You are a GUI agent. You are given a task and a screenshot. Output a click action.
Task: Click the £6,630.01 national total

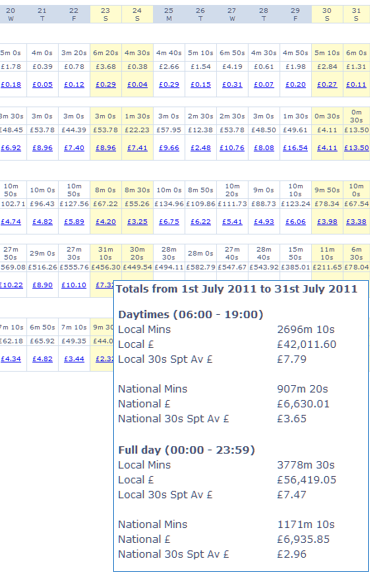click(x=303, y=404)
